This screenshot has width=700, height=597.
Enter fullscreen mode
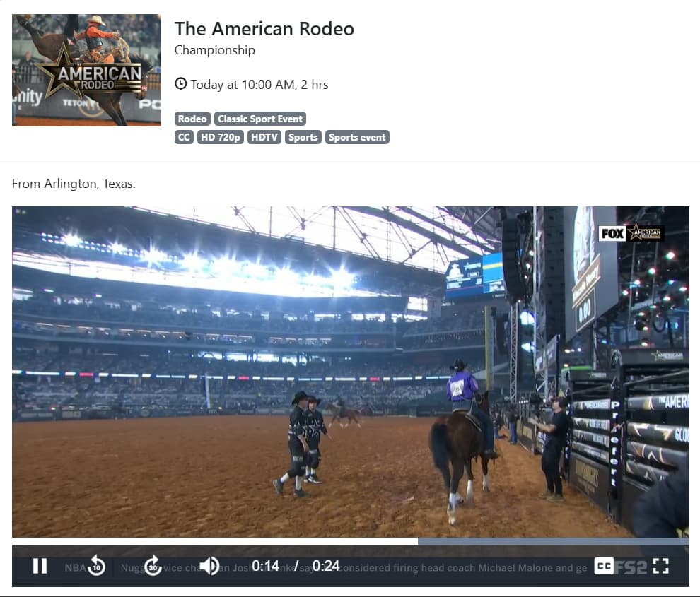[x=660, y=566]
